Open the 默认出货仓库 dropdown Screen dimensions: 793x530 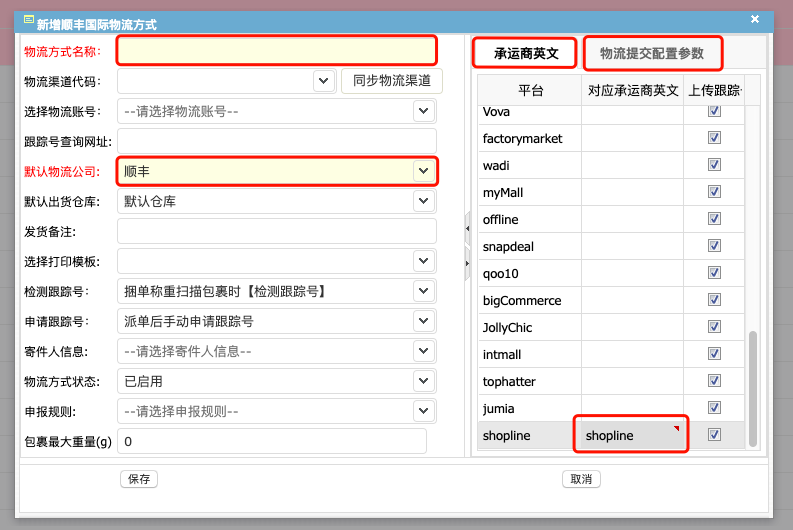pyautogui.click(x=424, y=201)
